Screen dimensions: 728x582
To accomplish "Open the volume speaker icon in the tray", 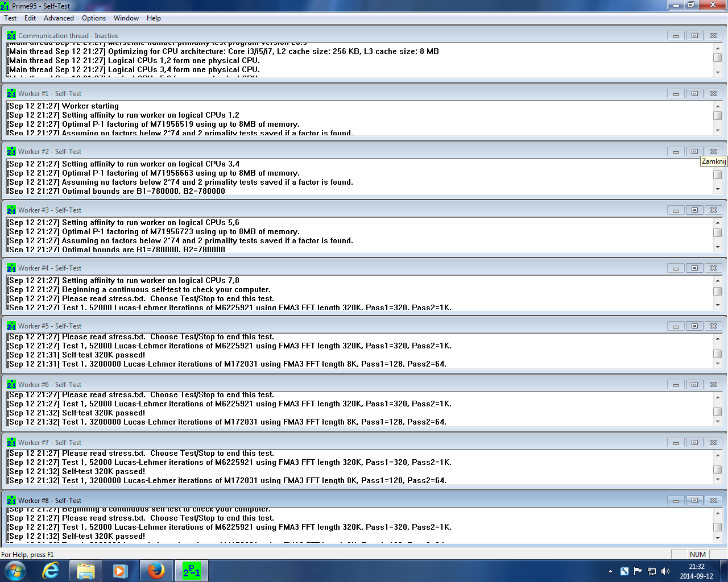I will 665,571.
